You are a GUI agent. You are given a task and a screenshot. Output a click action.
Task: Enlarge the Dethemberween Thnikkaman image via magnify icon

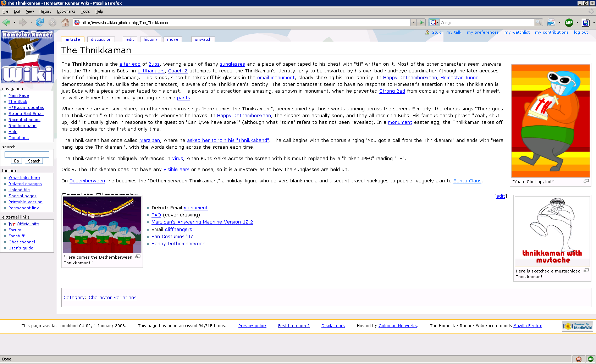138,257
